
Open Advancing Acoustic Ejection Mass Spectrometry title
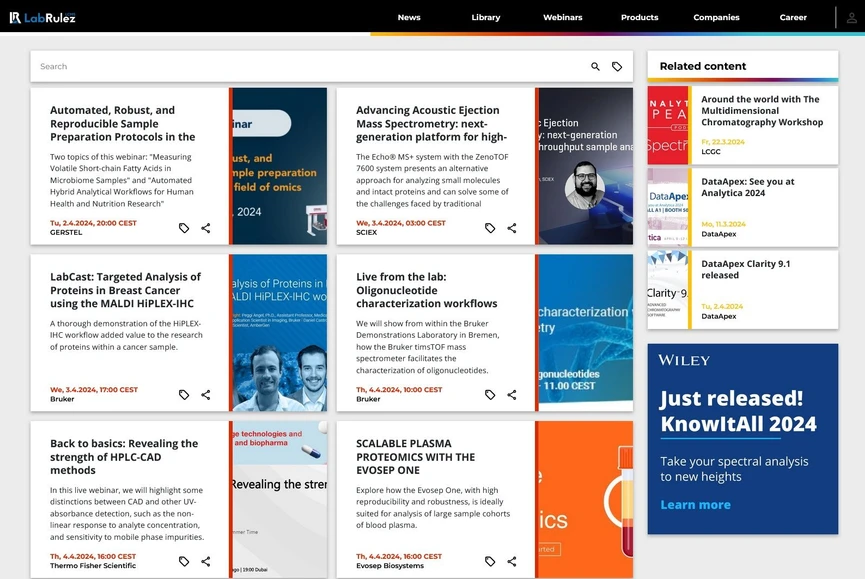(x=431, y=124)
